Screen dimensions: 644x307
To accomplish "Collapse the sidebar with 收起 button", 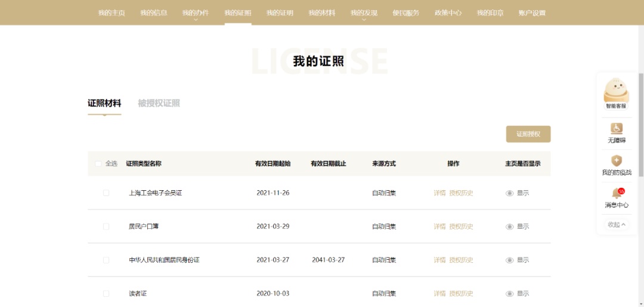I will pyautogui.click(x=617, y=225).
